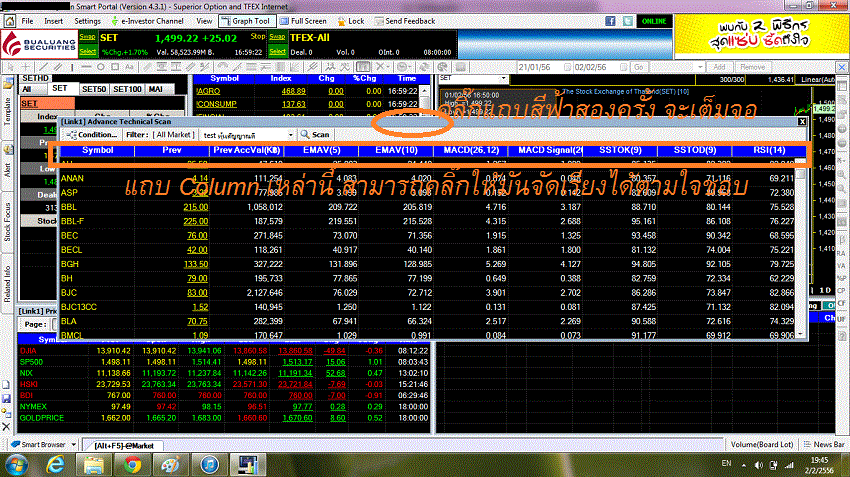Click the Select button below TFEX Swap

pyautogui.click(x=277, y=51)
